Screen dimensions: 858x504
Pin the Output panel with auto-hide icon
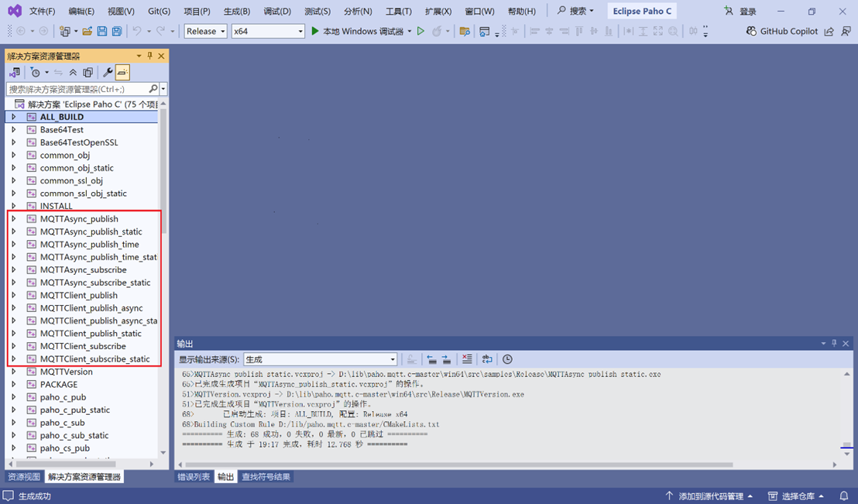834,343
